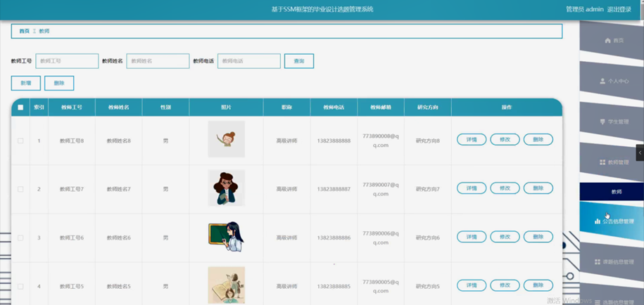Click the 研究方向 column header

point(427,108)
